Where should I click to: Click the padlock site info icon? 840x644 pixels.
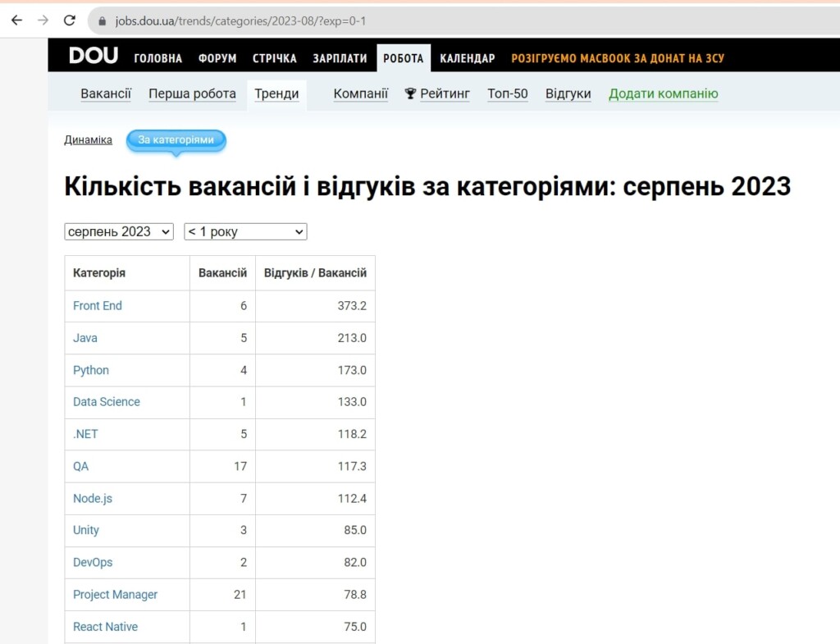pyautogui.click(x=103, y=21)
